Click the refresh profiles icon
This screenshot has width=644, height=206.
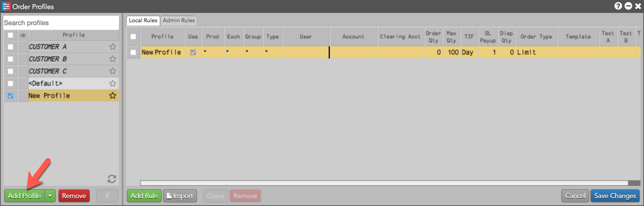[x=112, y=179]
